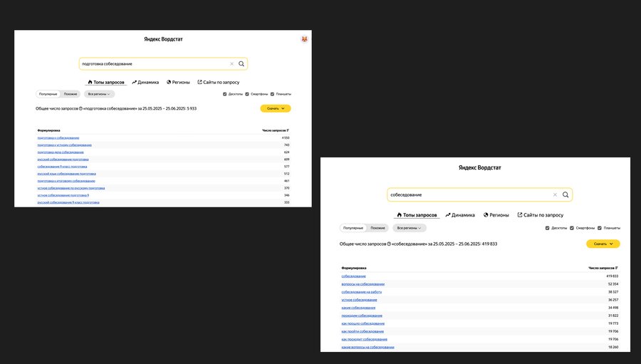Viewport: 641px width, 364px height.
Task: Uncheck Планшеты in the 'подготовка собеседование' window
Action: tap(272, 94)
